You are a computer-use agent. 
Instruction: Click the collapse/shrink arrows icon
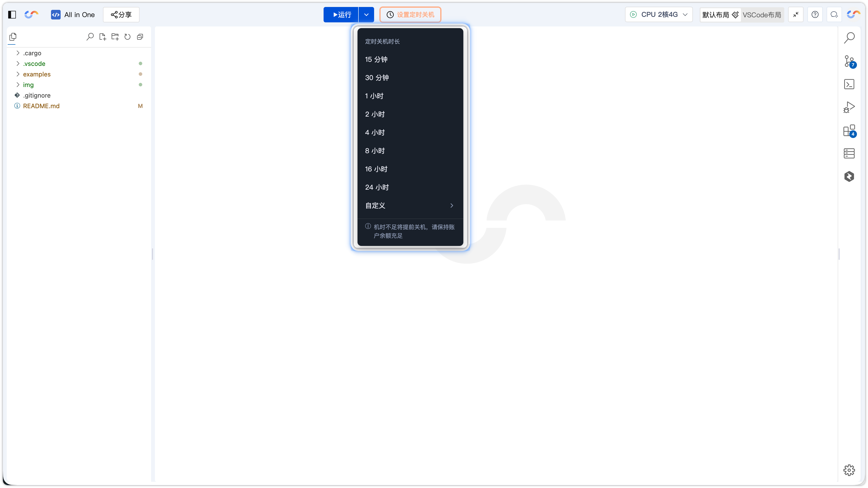(x=796, y=14)
